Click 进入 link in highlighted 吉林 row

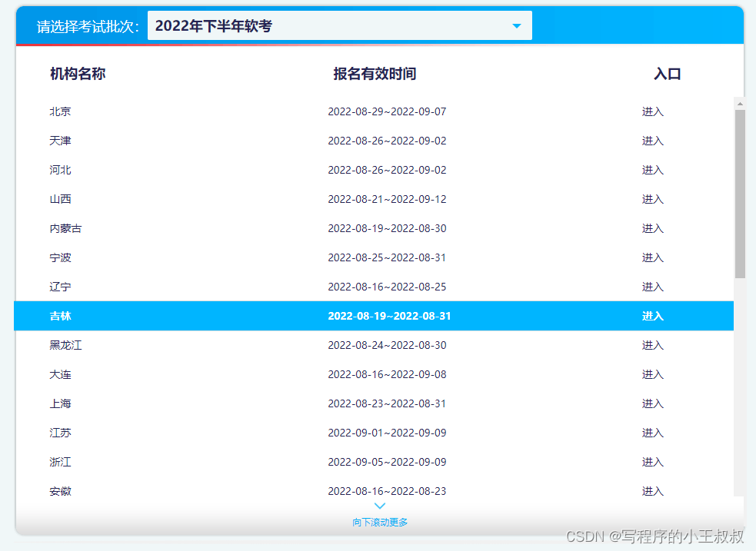652,316
